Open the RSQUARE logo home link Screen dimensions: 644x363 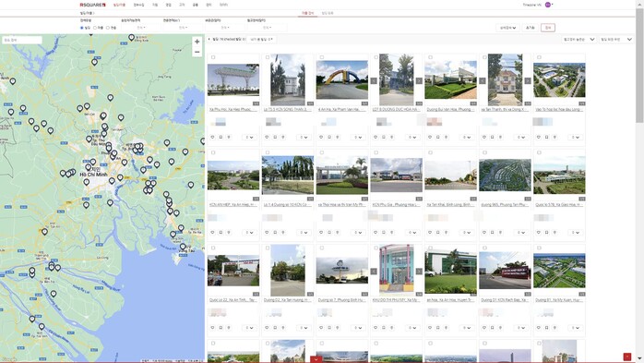(92, 5)
